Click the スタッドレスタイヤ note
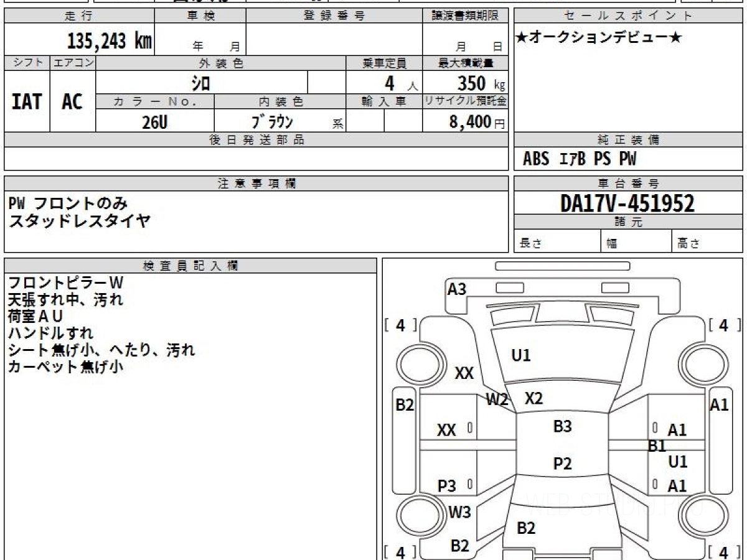Screen dimensions: 747x560 79,220
